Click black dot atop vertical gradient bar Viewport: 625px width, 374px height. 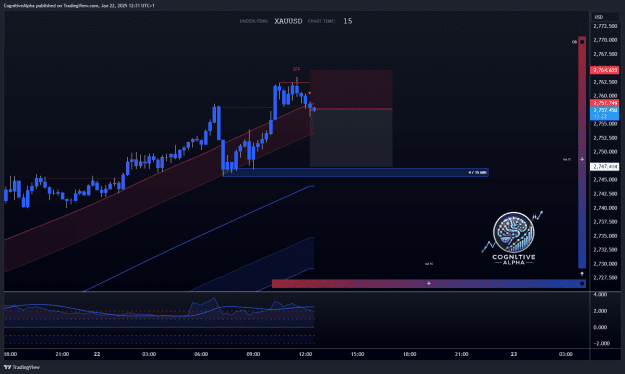point(582,42)
